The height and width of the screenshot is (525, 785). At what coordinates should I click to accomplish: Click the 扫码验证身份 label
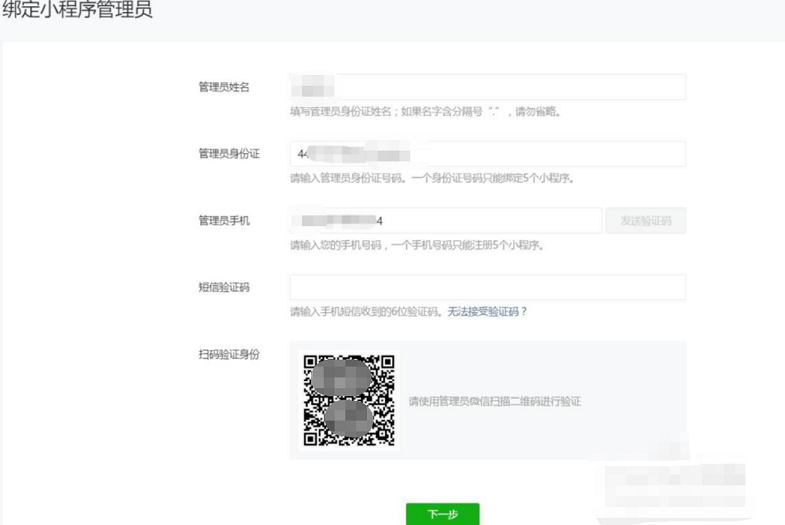(x=229, y=355)
